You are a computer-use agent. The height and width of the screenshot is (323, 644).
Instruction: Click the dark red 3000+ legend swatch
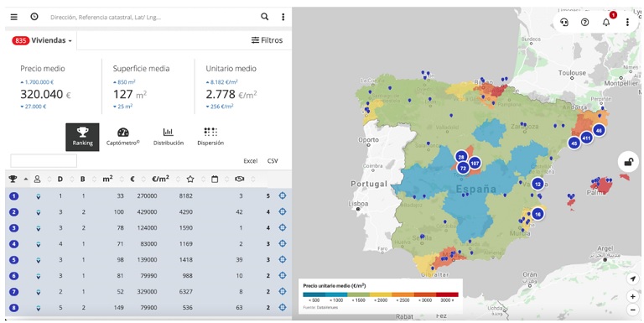coord(447,294)
